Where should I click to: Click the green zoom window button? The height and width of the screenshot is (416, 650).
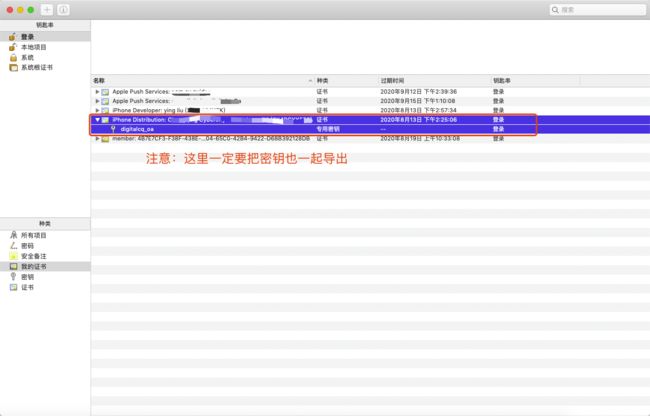click(x=31, y=10)
